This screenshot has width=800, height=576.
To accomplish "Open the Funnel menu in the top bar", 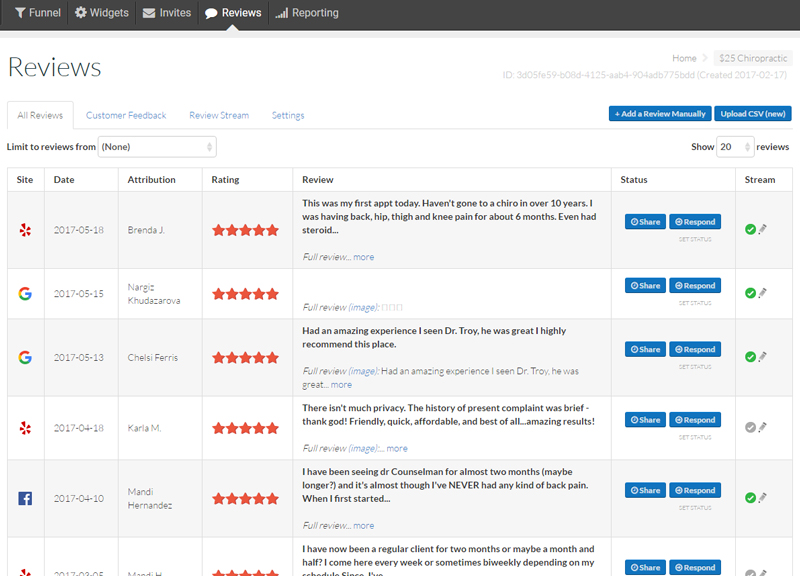I will (38, 13).
